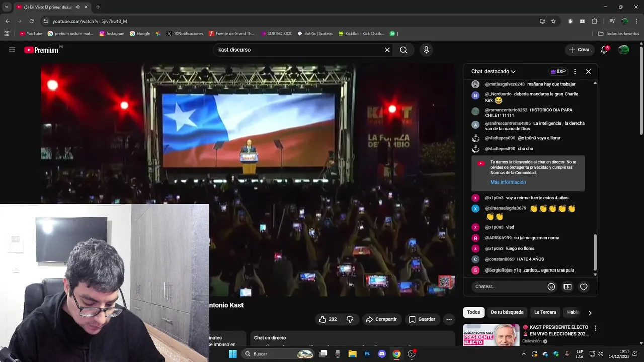Open Todos los favoritos folder
644x362 pixels.
click(x=618, y=34)
